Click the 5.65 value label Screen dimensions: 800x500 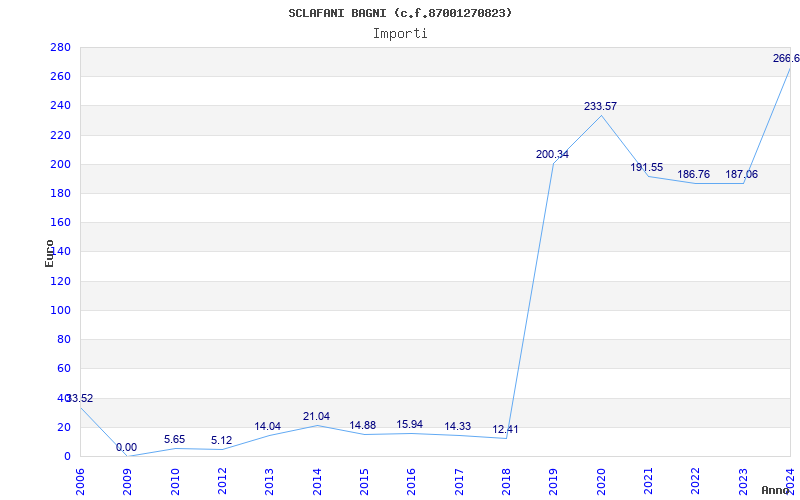click(174, 439)
